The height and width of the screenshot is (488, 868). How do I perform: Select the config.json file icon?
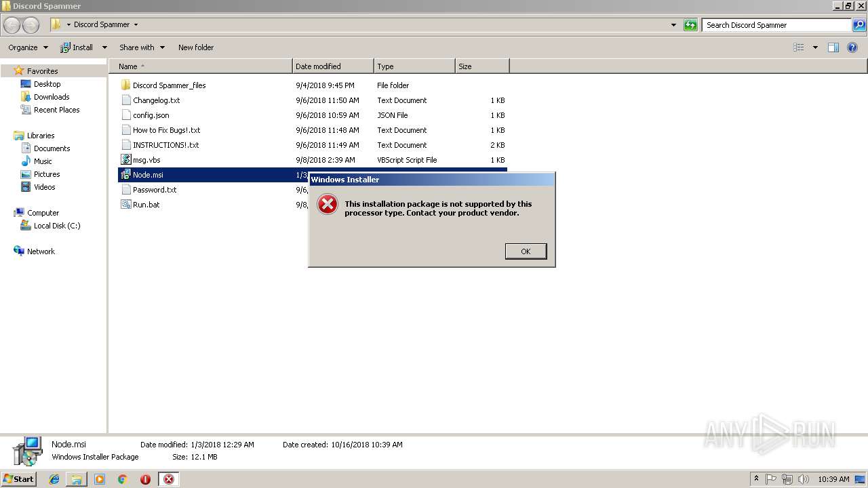point(125,115)
